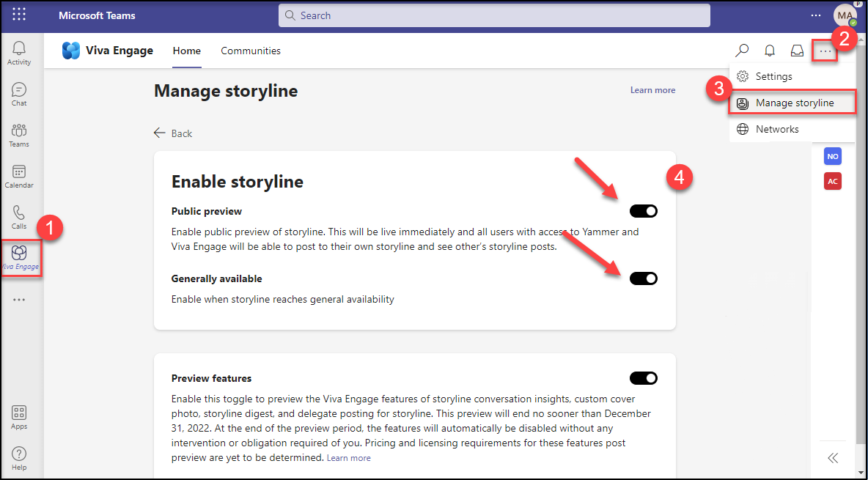Switch to the Communities tab
This screenshot has height=480, width=868.
coord(251,51)
